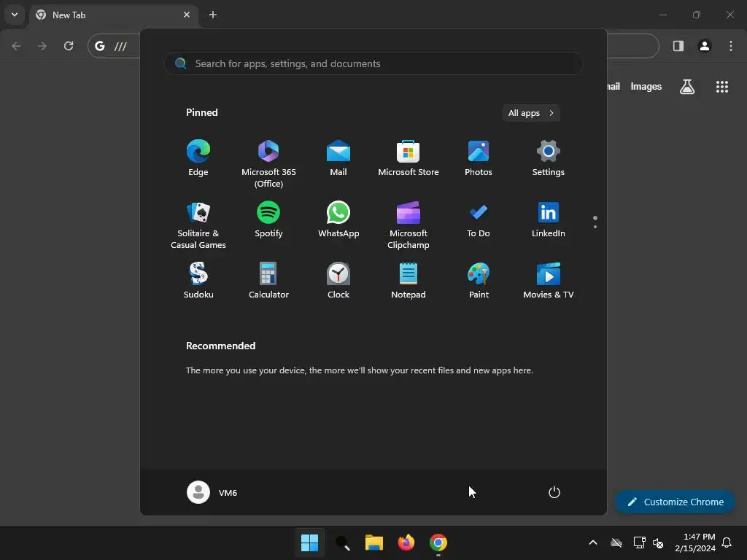Open Chrome three-dot menu
This screenshot has width=747, height=560.
tap(731, 46)
